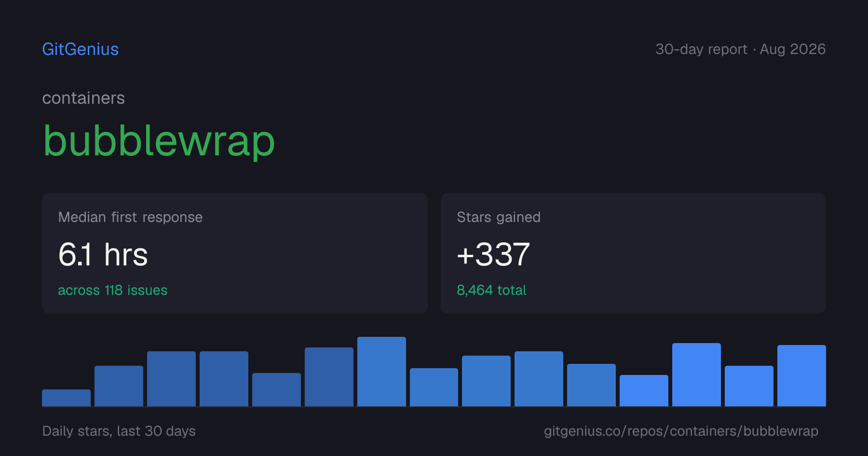The height and width of the screenshot is (456, 868).
Task: Select the 8,464 total text
Action: (x=491, y=290)
